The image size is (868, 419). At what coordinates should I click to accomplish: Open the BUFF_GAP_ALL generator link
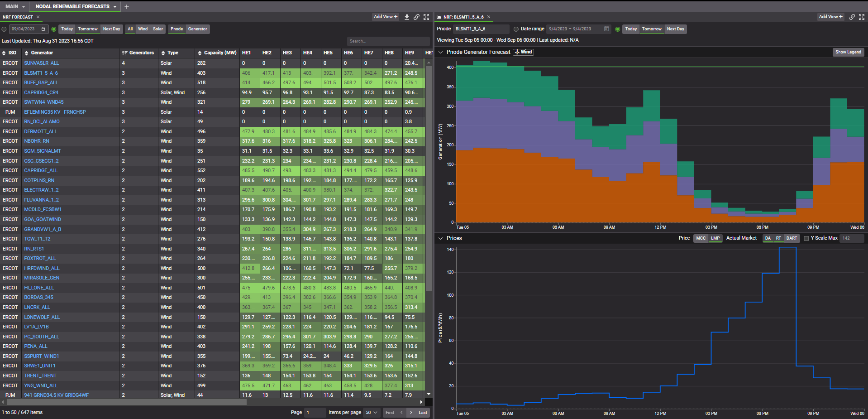pyautogui.click(x=41, y=83)
